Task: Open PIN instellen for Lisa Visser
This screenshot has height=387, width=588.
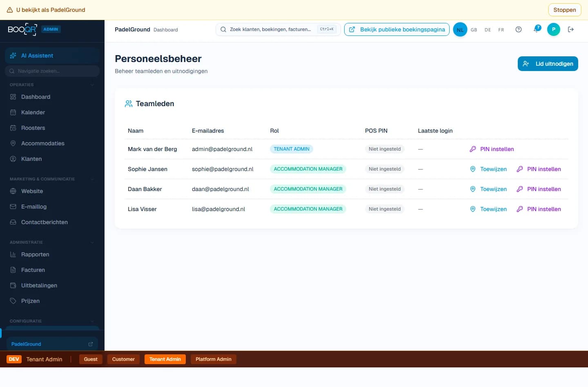Action: [x=544, y=209]
